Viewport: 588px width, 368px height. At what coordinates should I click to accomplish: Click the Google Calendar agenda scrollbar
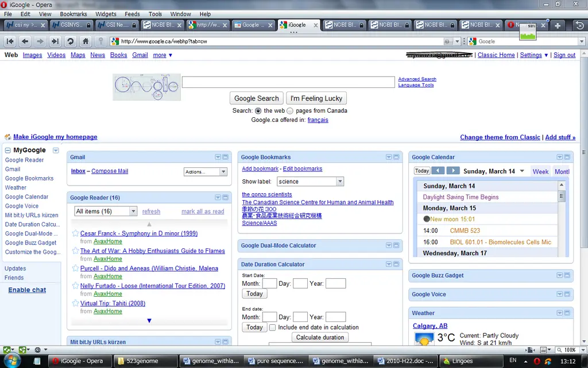(562, 218)
